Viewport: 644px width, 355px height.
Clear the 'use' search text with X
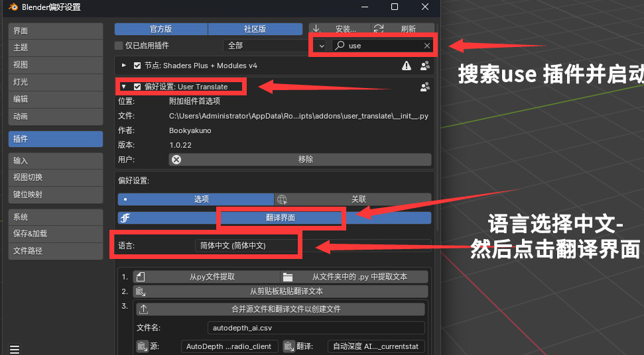click(427, 46)
